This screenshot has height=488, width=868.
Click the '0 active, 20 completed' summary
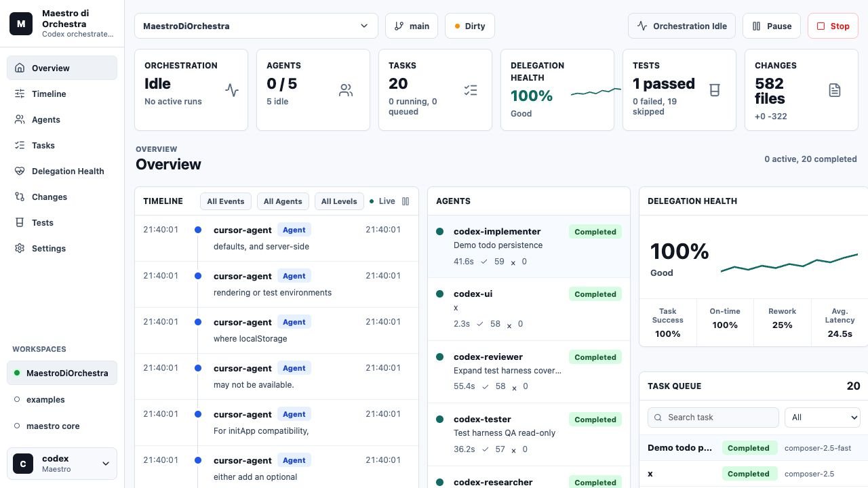[x=810, y=159]
